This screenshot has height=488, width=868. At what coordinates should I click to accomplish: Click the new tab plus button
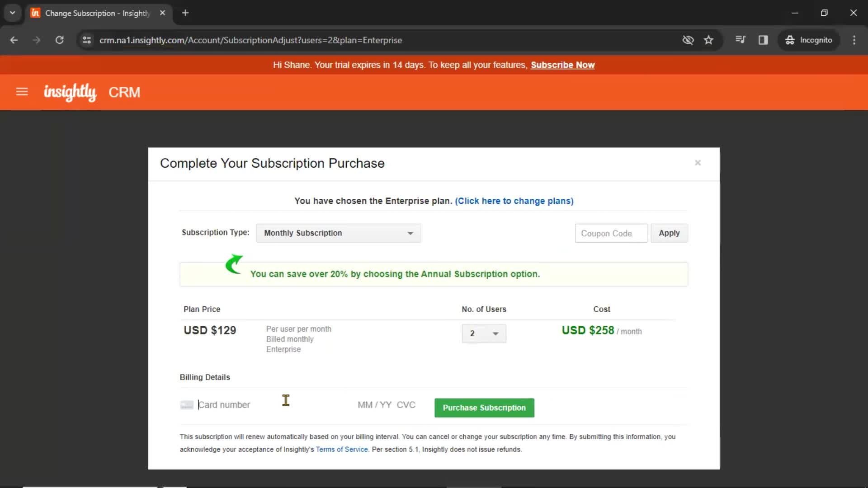[x=184, y=13]
